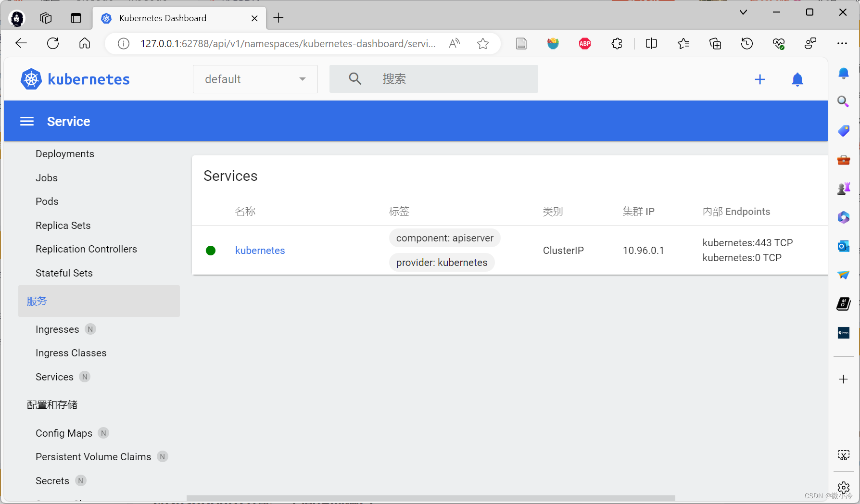Open browser essentials heart icon
The width and height of the screenshot is (860, 504).
(779, 44)
